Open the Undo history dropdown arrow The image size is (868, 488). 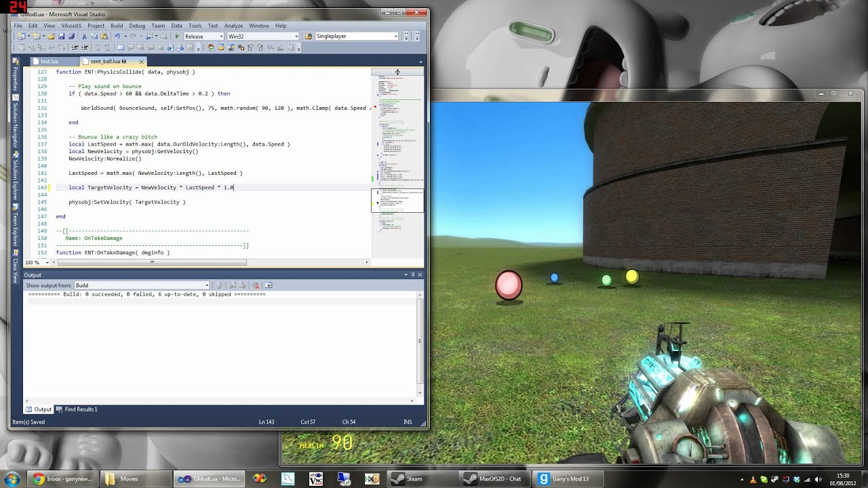pyautogui.click(x=125, y=36)
